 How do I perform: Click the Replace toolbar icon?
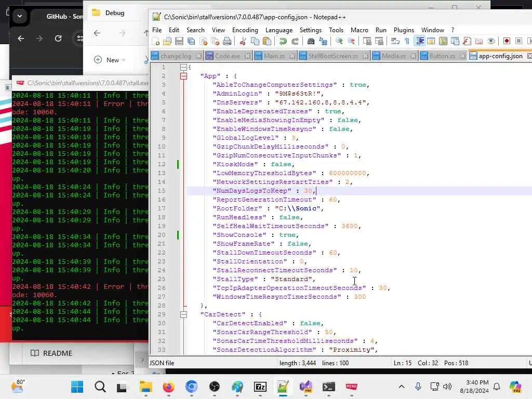point(323,42)
